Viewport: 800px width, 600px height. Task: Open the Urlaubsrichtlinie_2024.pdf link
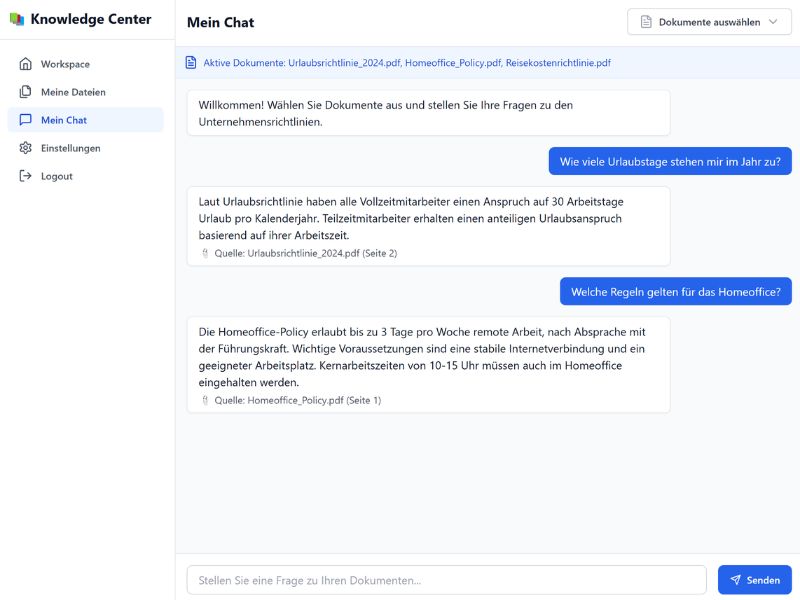click(x=346, y=62)
